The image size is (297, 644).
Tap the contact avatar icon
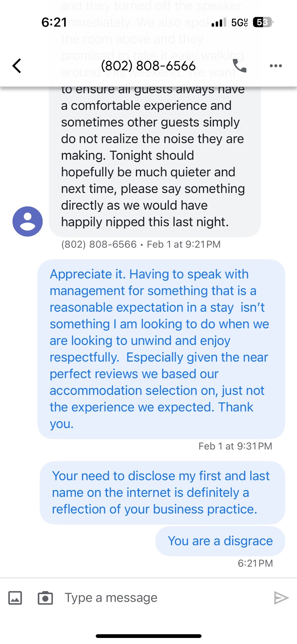27,221
